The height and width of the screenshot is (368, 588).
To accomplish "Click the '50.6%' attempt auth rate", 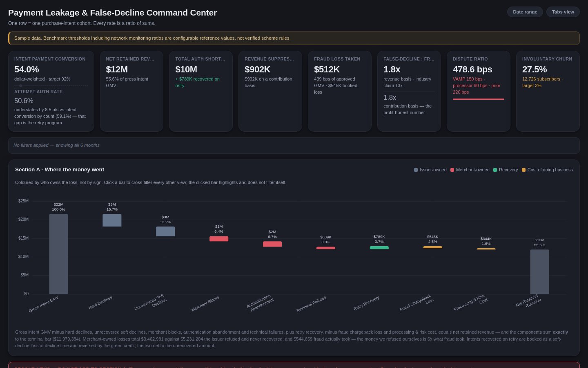I will point(24,101).
